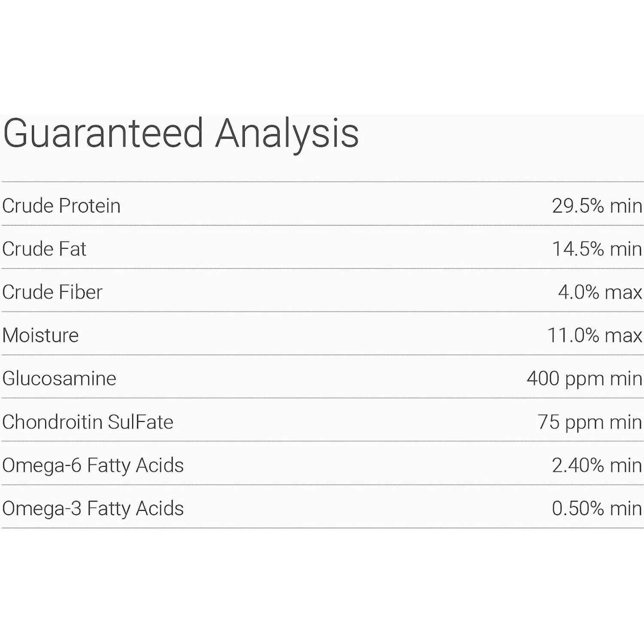The image size is (644, 644).
Task: Select the word 'Protein' in the first row
Action: (90, 206)
